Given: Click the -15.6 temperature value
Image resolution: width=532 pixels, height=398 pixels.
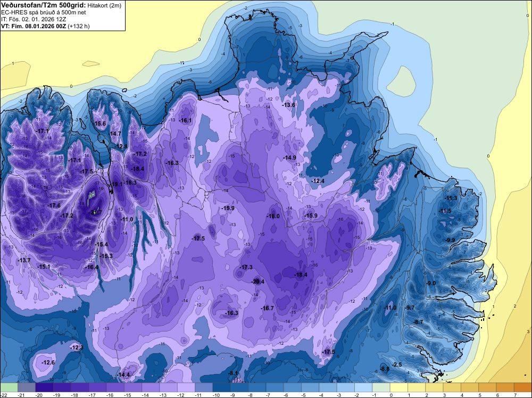Looking at the screenshot, I should 100,124.
